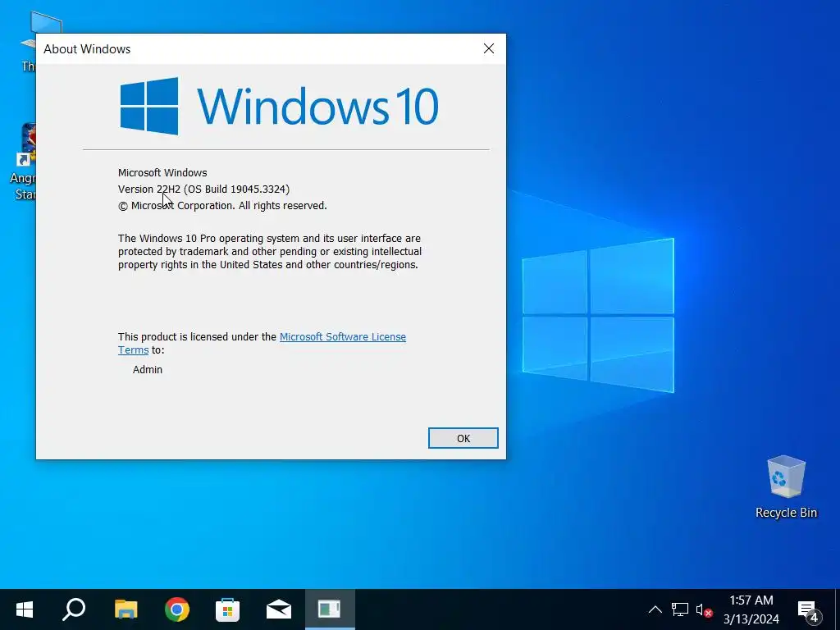Viewport: 840px width, 630px height.
Task: Click the muted volume tray icon
Action: (704, 610)
